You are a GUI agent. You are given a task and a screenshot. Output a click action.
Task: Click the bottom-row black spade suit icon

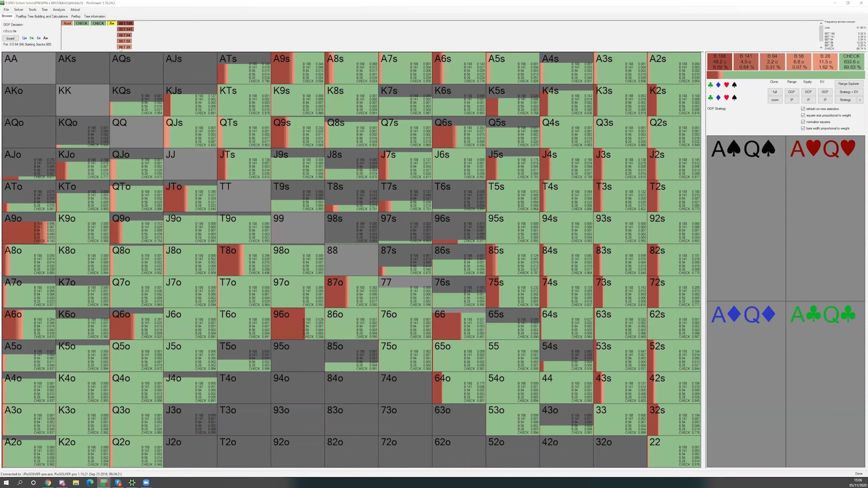pos(734,98)
